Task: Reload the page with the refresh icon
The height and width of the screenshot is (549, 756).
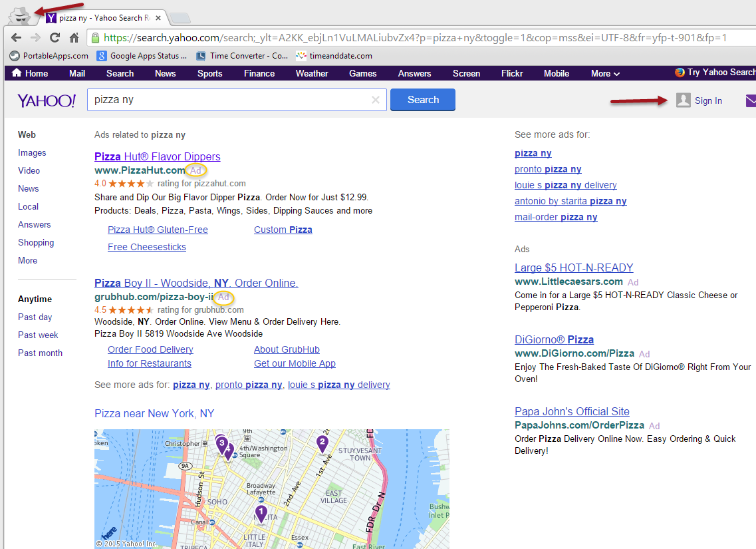Action: 55,38
